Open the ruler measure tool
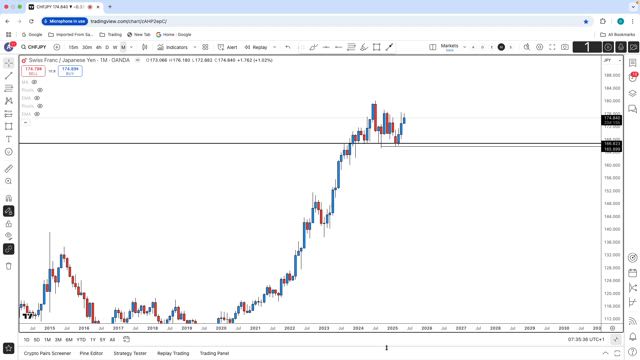Viewport: 640px width, 360px height. click(9, 169)
